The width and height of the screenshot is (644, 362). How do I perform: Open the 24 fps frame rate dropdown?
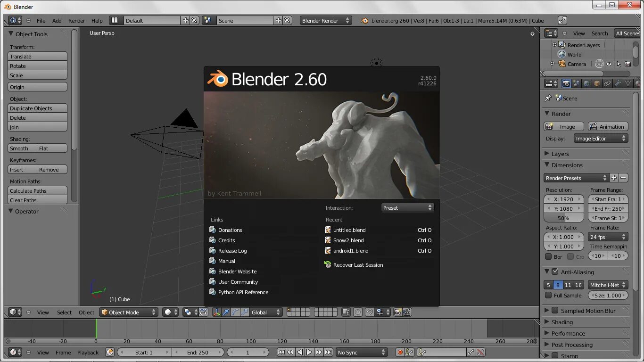click(x=608, y=237)
